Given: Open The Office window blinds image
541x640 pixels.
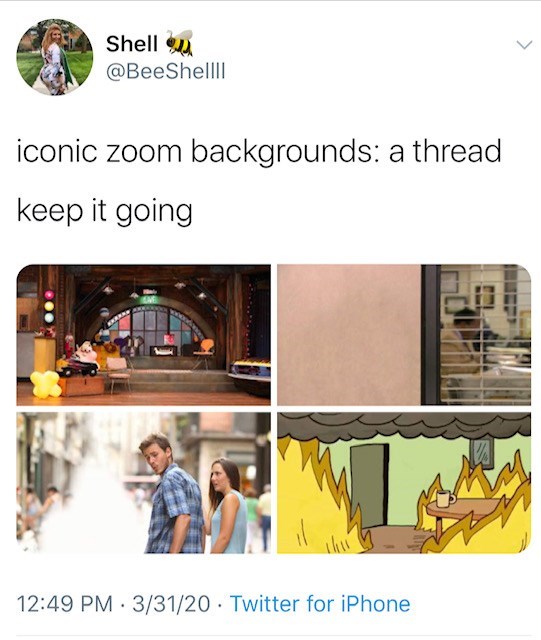Looking at the screenshot, I should (404, 335).
